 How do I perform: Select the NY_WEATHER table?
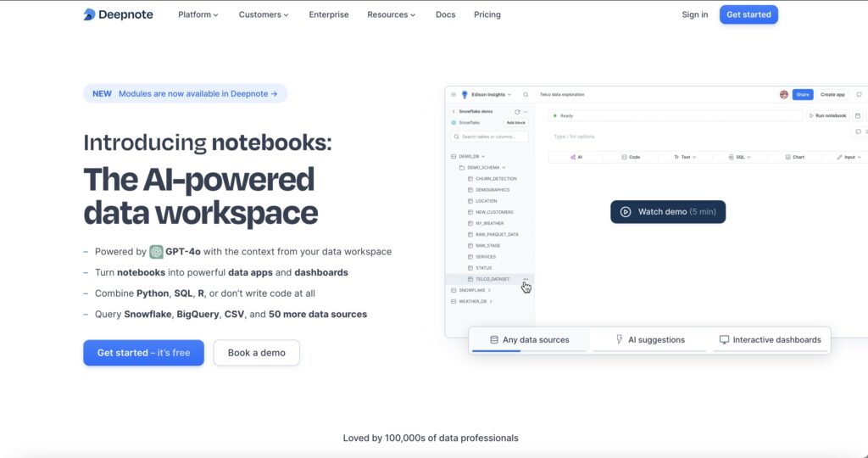(486, 223)
